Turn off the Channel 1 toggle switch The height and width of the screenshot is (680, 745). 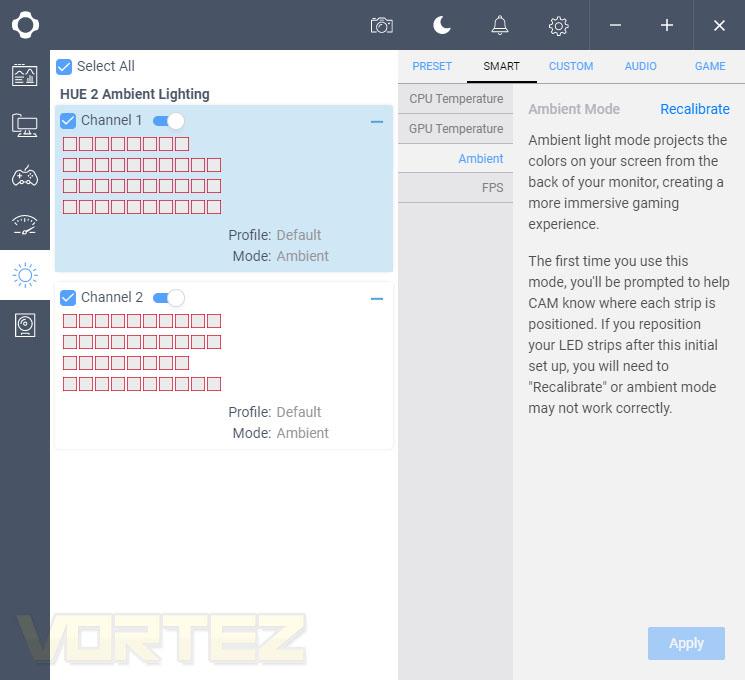(169, 121)
